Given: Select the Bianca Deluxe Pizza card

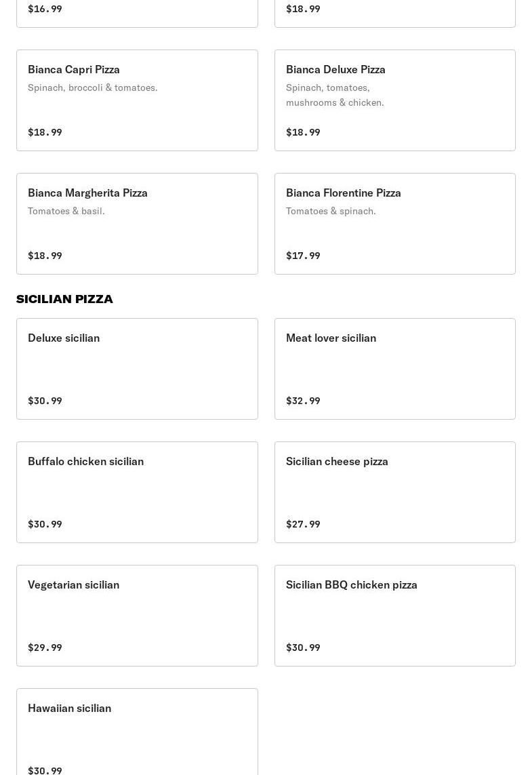Looking at the screenshot, I should point(394,100).
